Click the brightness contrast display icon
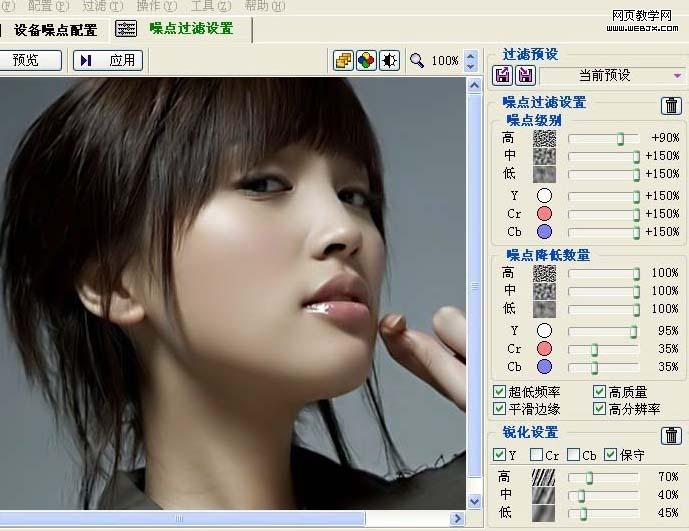Viewport: 689px width, 531px height. pos(389,60)
